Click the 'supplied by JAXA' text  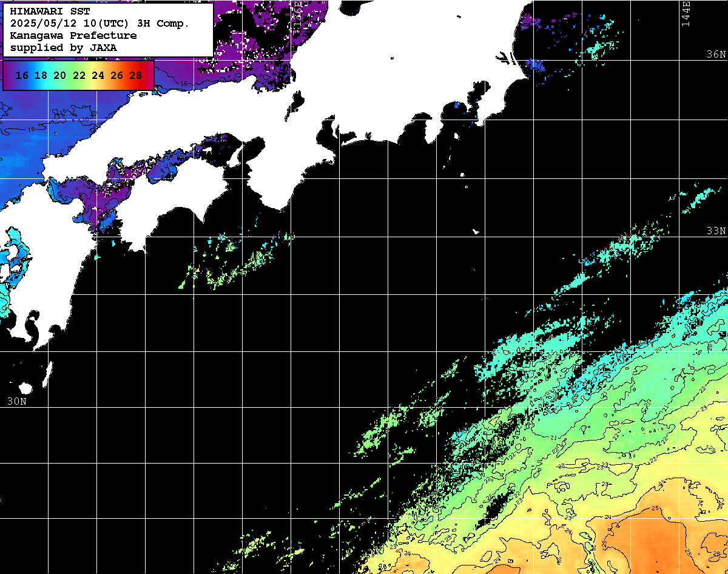(63, 47)
